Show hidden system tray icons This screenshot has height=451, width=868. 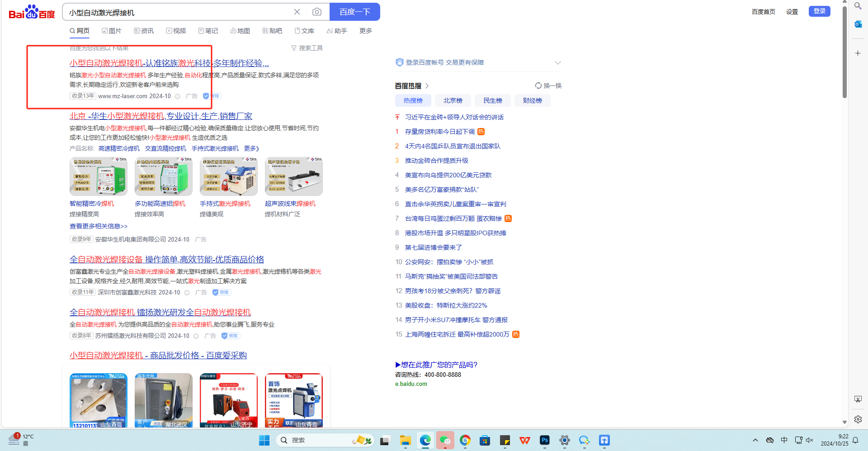click(x=755, y=440)
